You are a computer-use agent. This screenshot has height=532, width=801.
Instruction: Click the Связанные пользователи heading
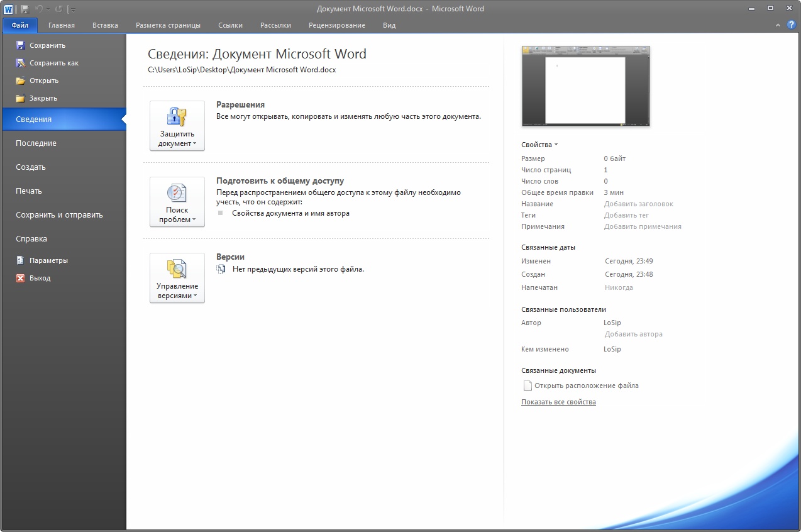pyautogui.click(x=563, y=309)
